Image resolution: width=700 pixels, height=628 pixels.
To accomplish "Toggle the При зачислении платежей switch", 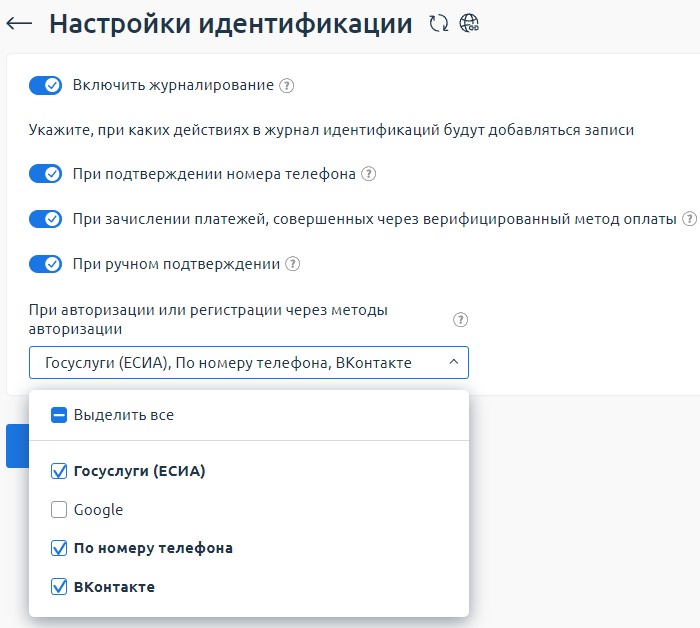I will coord(46,219).
